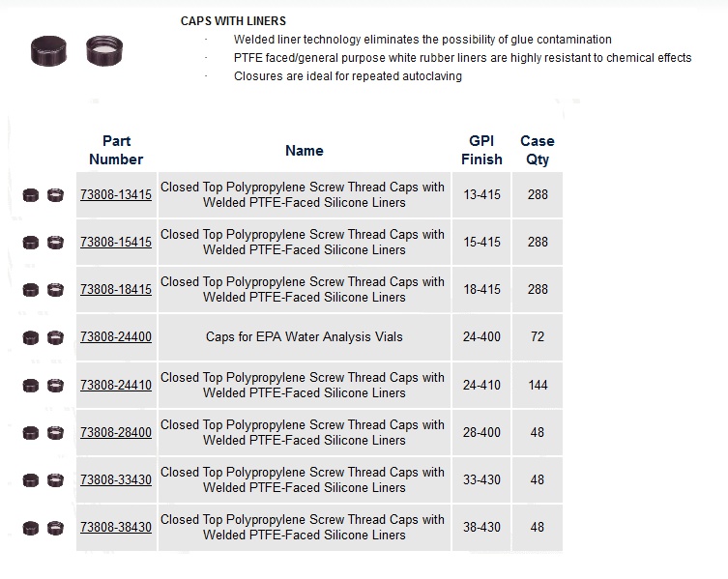Click closed cap thumbnail in 73808-24410 row
Viewport: 728px width, 579px height.
31,386
